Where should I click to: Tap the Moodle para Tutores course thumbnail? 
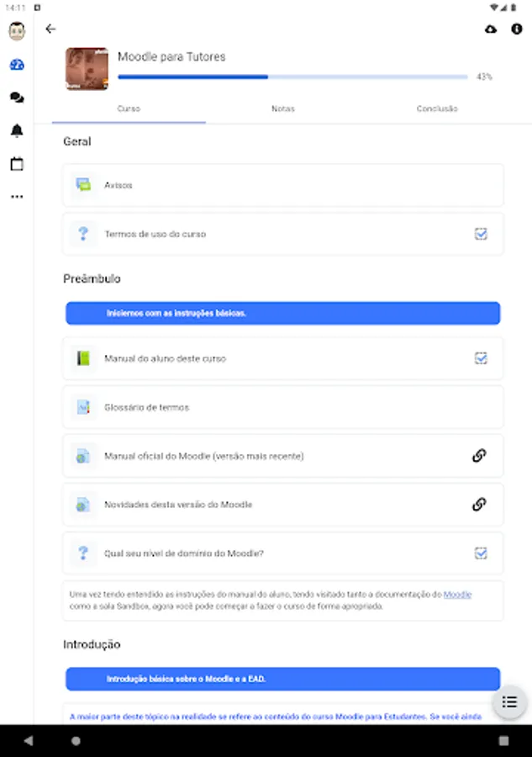click(87, 69)
